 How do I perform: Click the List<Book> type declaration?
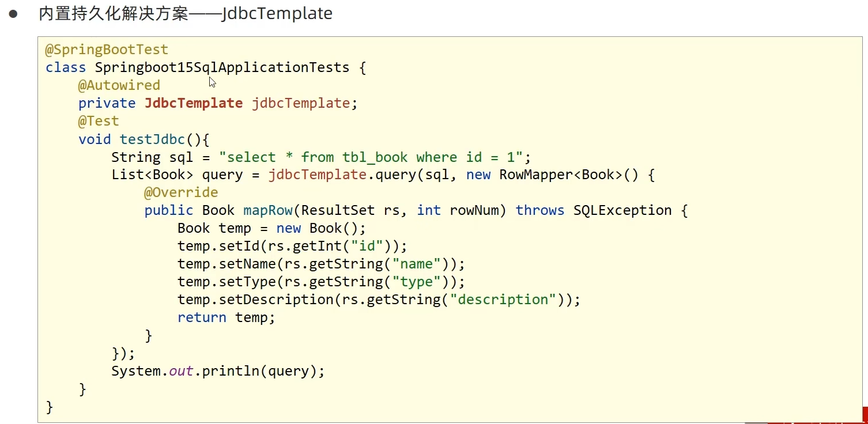pyautogui.click(x=152, y=175)
